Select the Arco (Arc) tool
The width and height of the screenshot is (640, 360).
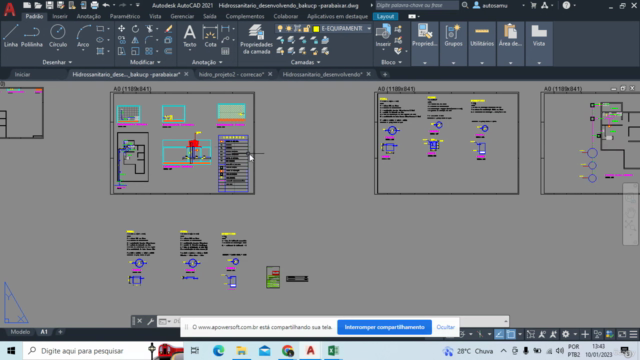(x=83, y=36)
